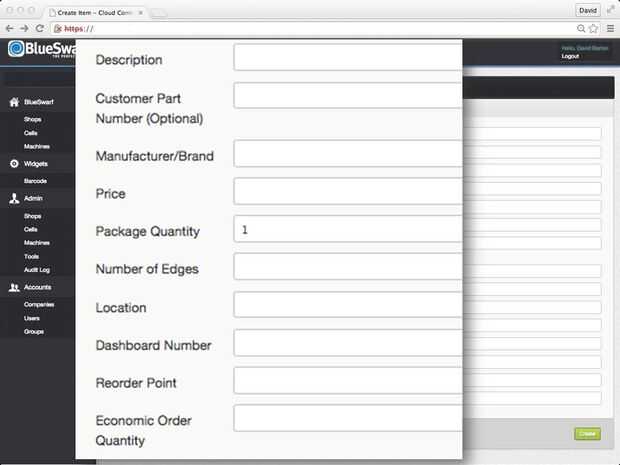Click the zoom magnifier icon in address bar
This screenshot has width=620, height=465.
tap(581, 28)
